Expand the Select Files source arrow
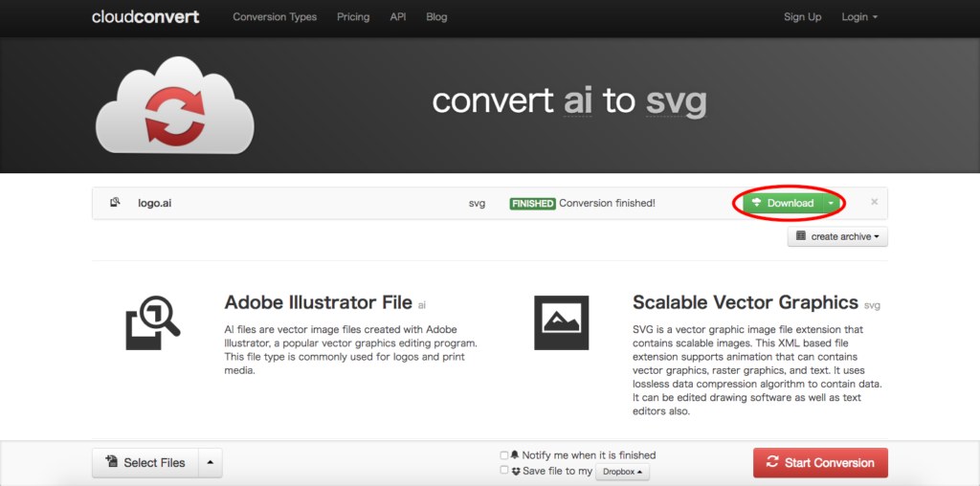The height and width of the screenshot is (486, 980). click(210, 463)
